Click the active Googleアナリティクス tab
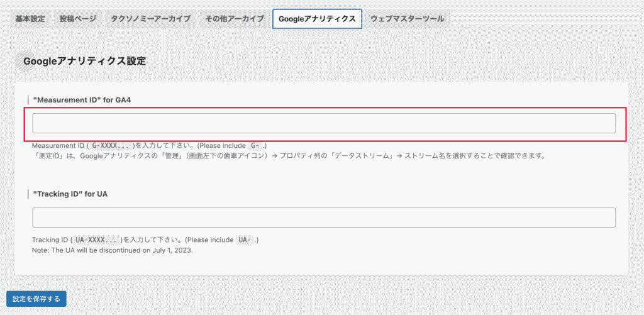The width and height of the screenshot is (644, 315). point(317,19)
